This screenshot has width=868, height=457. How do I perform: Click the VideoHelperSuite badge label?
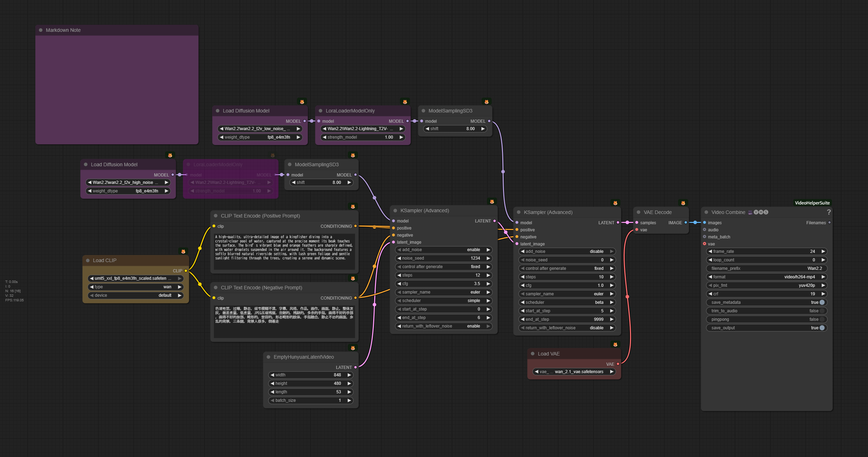[x=812, y=203]
